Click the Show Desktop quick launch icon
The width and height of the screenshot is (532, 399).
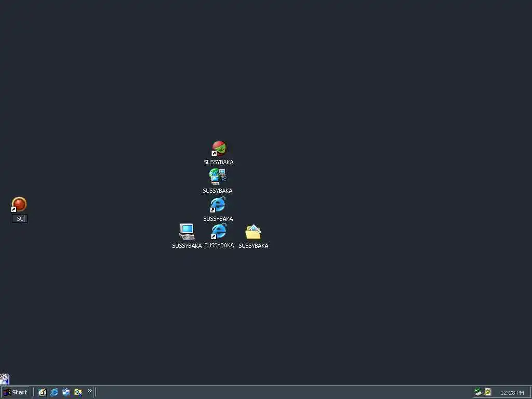point(42,392)
